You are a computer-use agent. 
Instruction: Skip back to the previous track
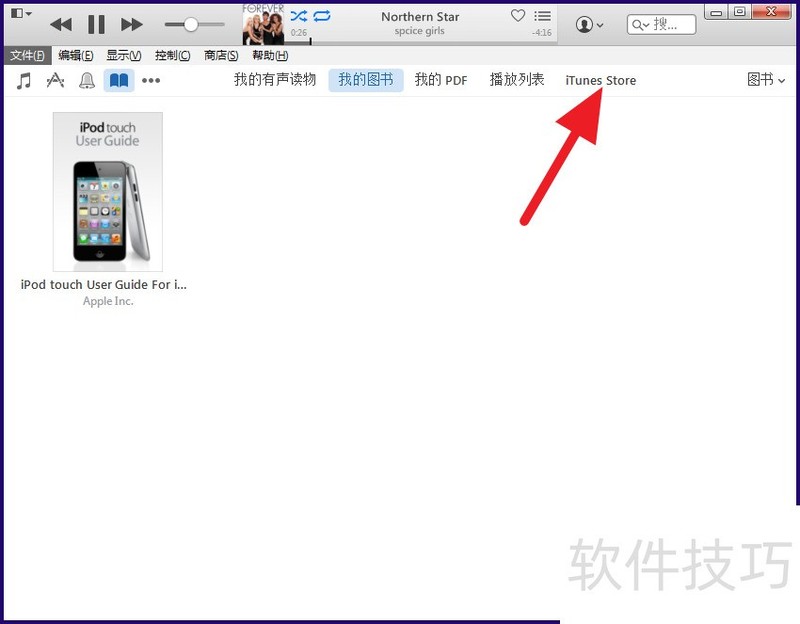point(61,24)
